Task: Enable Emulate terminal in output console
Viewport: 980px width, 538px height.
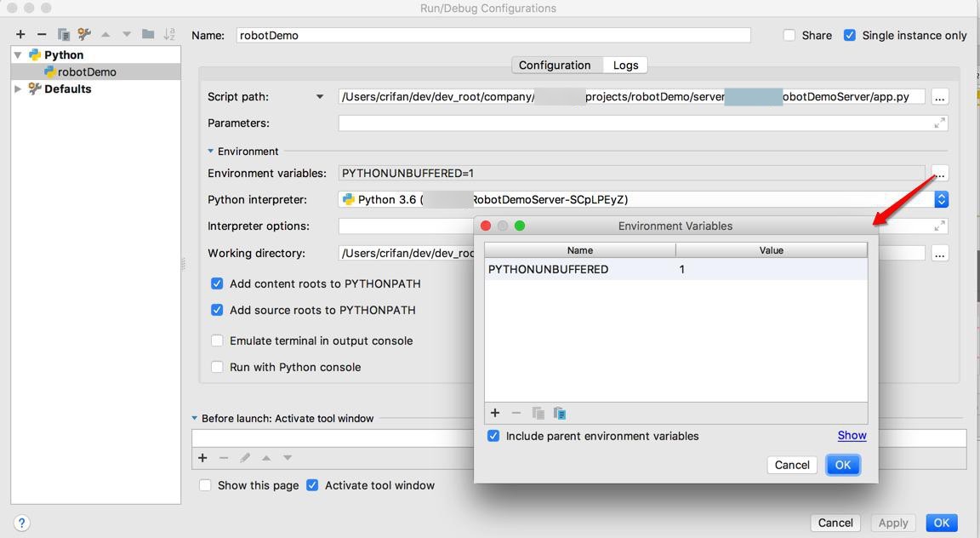Action: point(217,341)
